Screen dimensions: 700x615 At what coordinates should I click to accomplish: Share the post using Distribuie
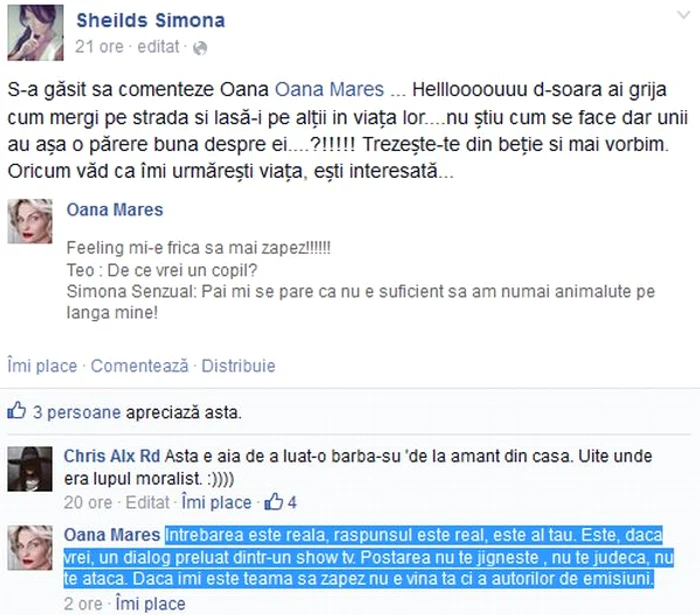click(238, 366)
